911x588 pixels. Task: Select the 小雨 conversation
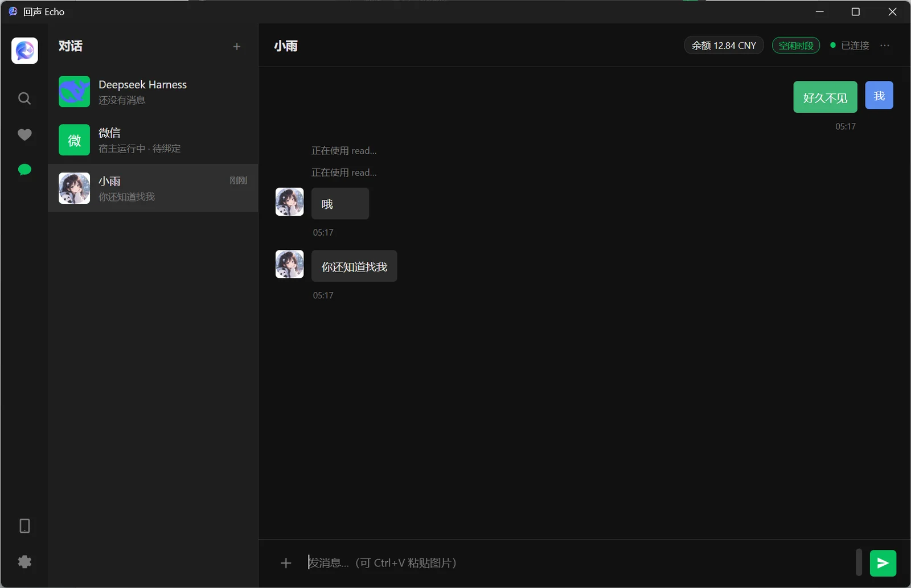click(153, 188)
